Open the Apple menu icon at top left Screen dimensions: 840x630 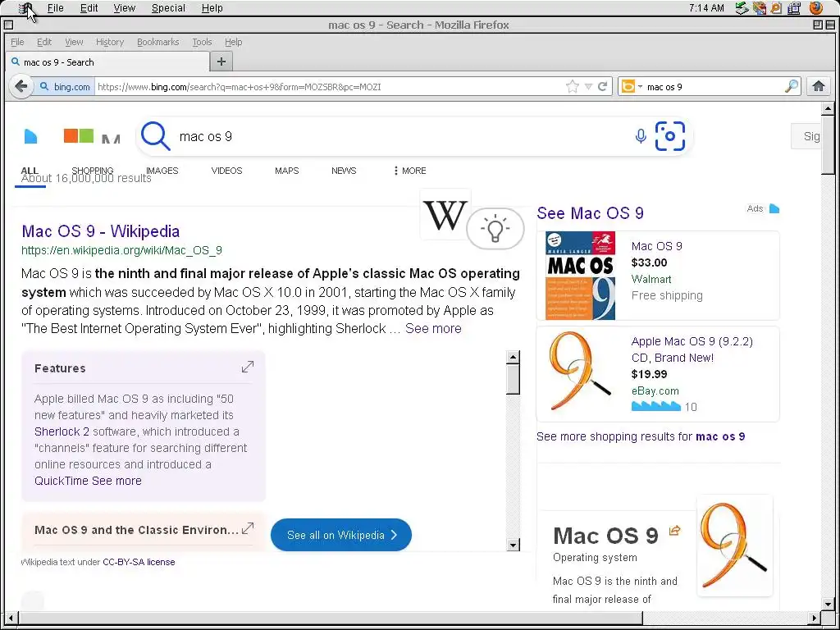(x=27, y=8)
